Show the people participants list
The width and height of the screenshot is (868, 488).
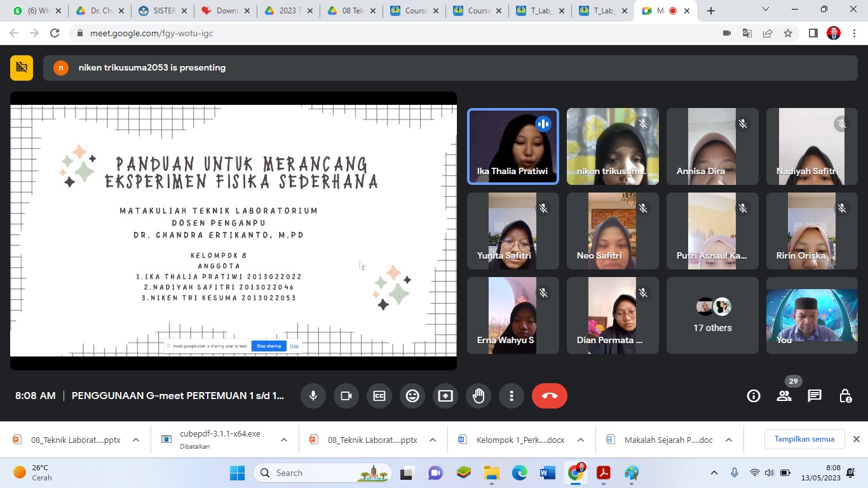coord(784,396)
